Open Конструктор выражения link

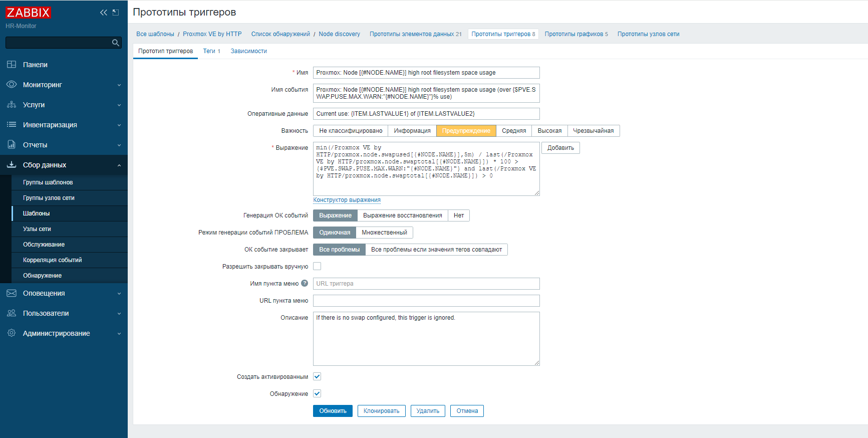pos(347,200)
